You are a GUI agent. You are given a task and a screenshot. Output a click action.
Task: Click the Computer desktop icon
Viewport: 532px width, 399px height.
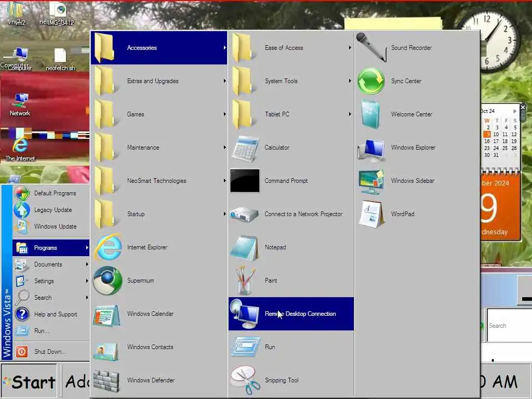(x=19, y=59)
